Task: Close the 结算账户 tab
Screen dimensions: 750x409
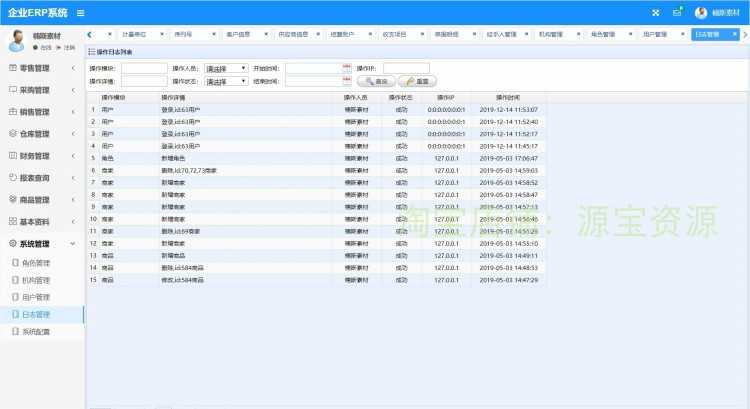Action: pyautogui.click(x=370, y=34)
